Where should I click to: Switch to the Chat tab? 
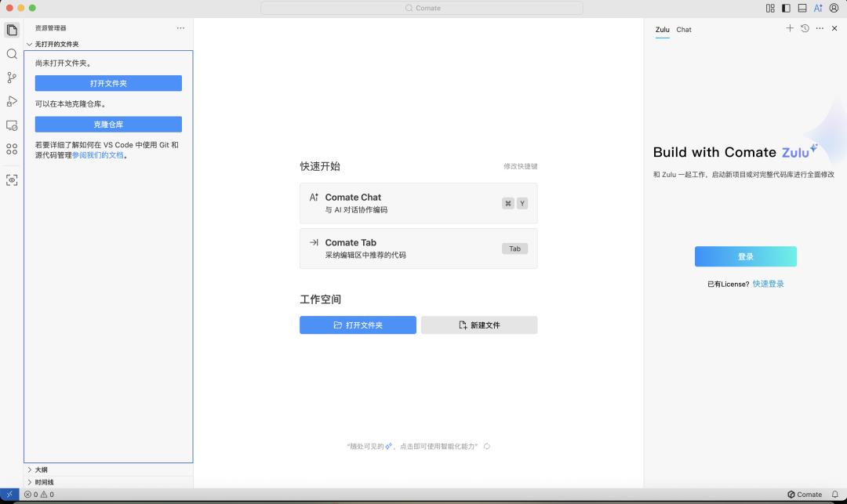click(684, 30)
